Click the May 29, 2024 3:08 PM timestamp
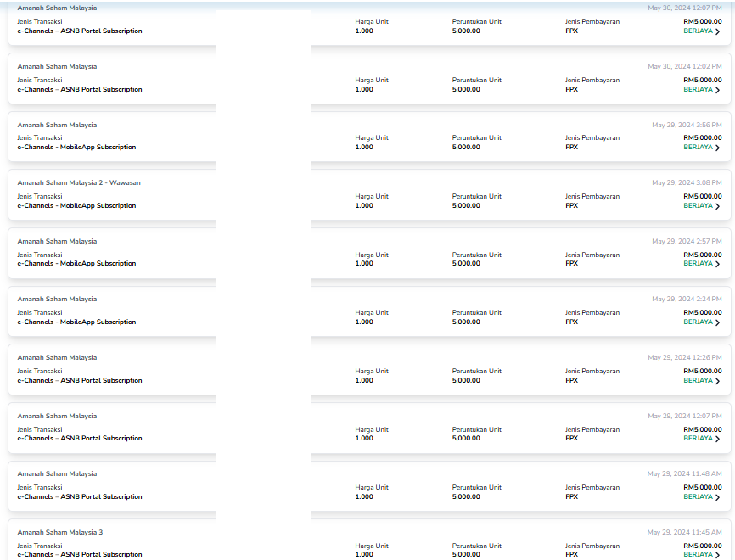Screen dimensions: 735x560 pyautogui.click(x=687, y=182)
